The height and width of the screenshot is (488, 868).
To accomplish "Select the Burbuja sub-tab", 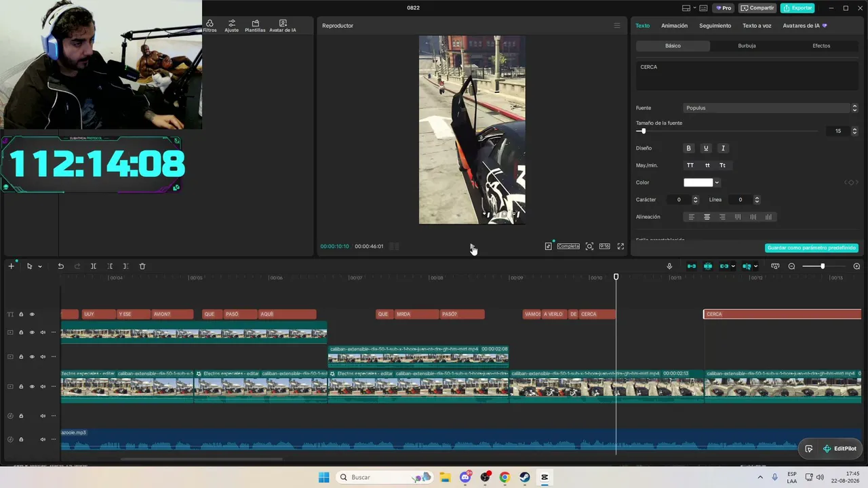I will (x=747, y=46).
